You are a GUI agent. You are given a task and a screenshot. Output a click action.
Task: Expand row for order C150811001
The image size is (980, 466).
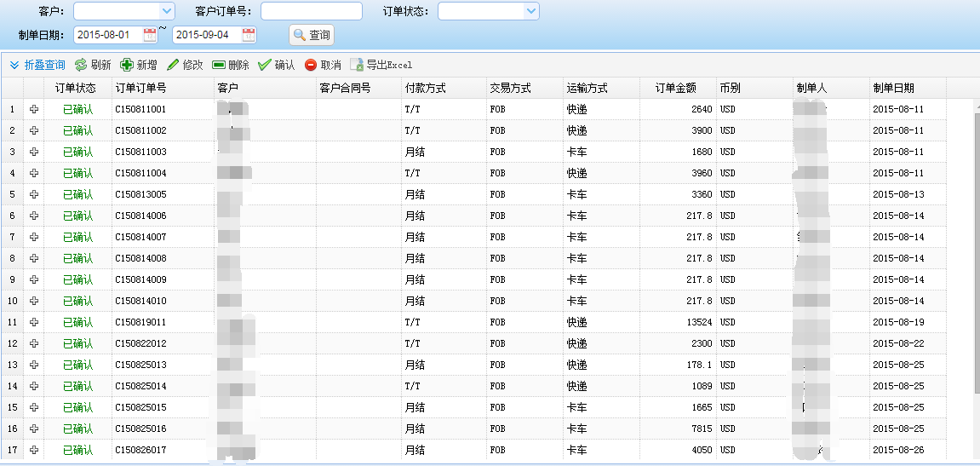[34, 109]
